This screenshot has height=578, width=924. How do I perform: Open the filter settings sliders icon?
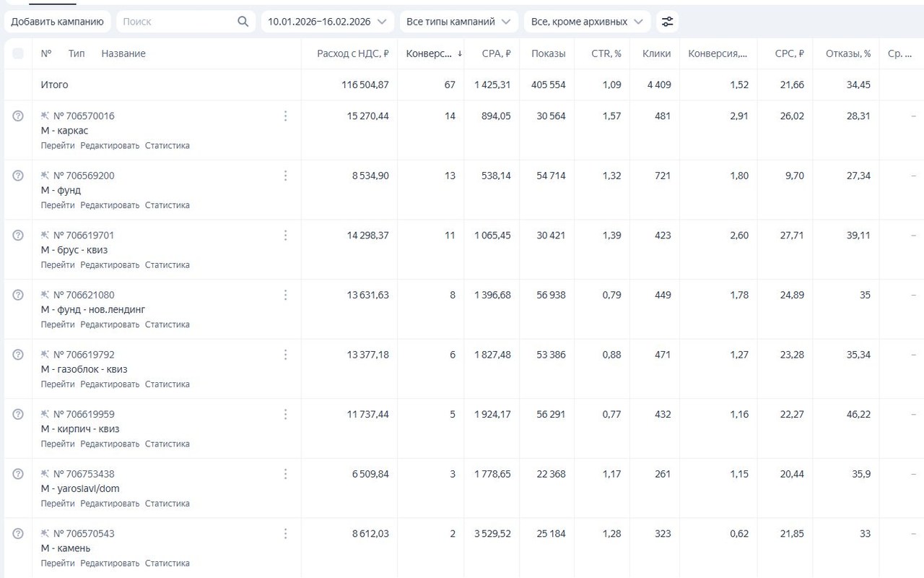click(x=668, y=22)
